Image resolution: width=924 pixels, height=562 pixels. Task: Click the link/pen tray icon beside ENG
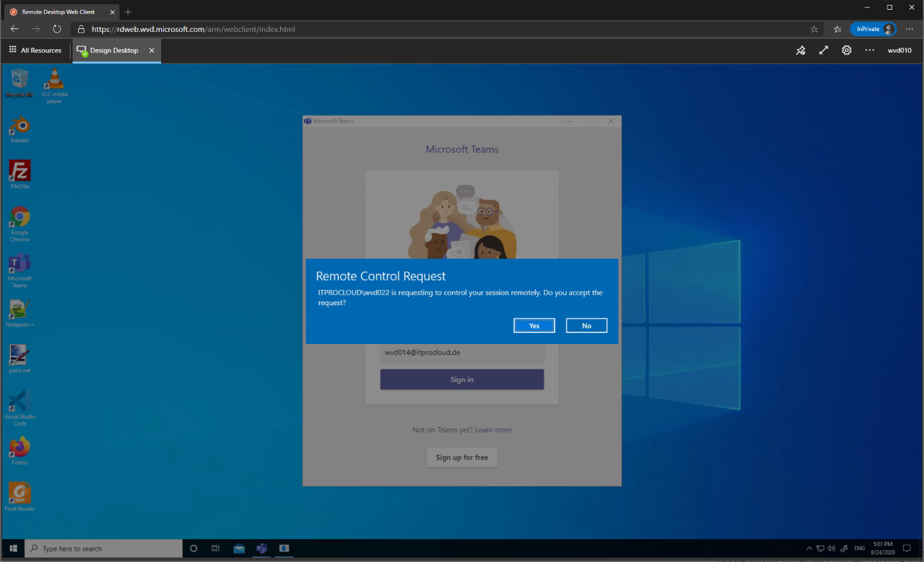click(844, 548)
